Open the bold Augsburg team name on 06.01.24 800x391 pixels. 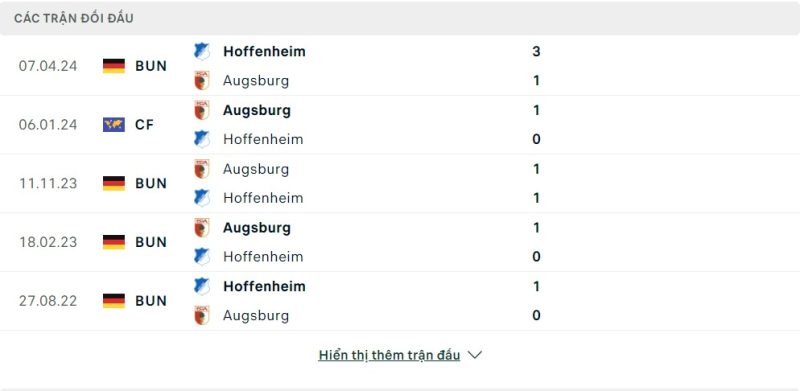coord(257,111)
